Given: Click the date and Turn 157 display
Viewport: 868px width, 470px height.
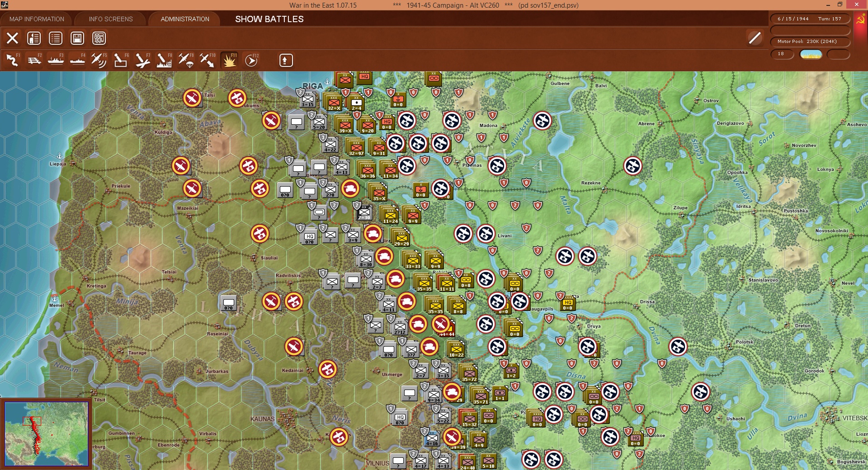Looking at the screenshot, I should [810, 19].
